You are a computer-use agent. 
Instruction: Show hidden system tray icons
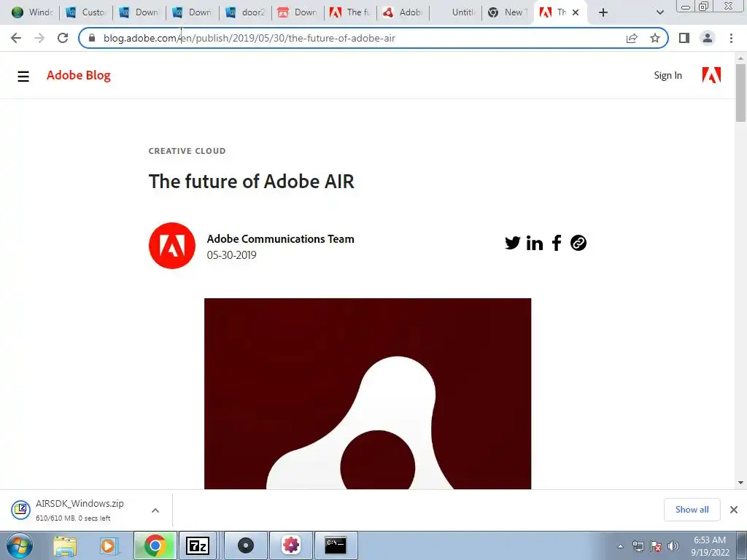620,546
